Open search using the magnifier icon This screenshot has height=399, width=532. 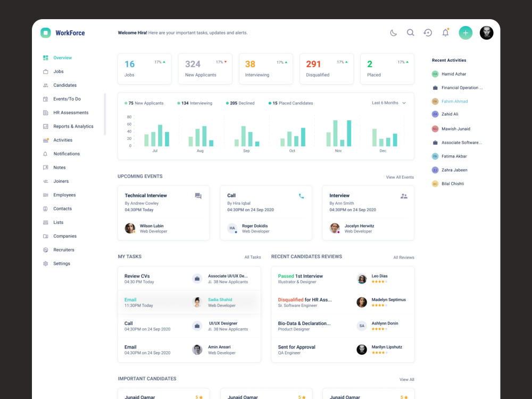coord(410,32)
